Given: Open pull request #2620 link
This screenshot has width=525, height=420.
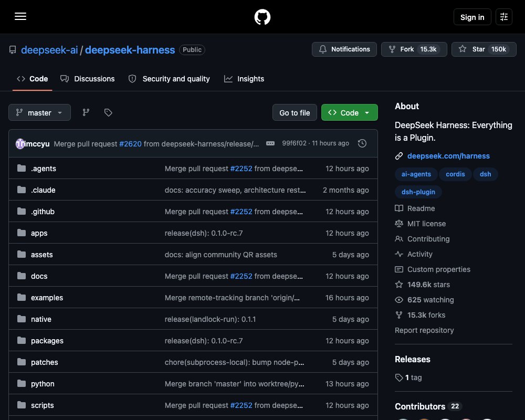Looking at the screenshot, I should point(130,144).
